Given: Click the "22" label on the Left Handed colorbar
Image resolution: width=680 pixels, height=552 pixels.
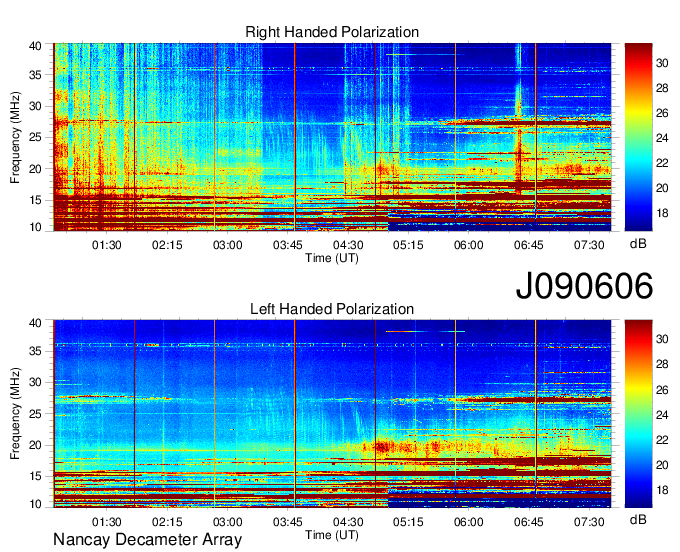Looking at the screenshot, I should (662, 440).
